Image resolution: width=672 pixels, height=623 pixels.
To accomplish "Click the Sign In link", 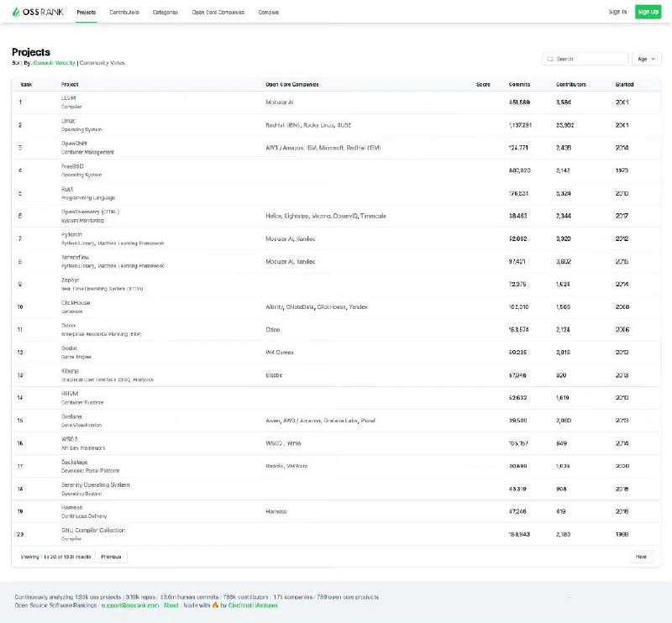I will [x=617, y=12].
